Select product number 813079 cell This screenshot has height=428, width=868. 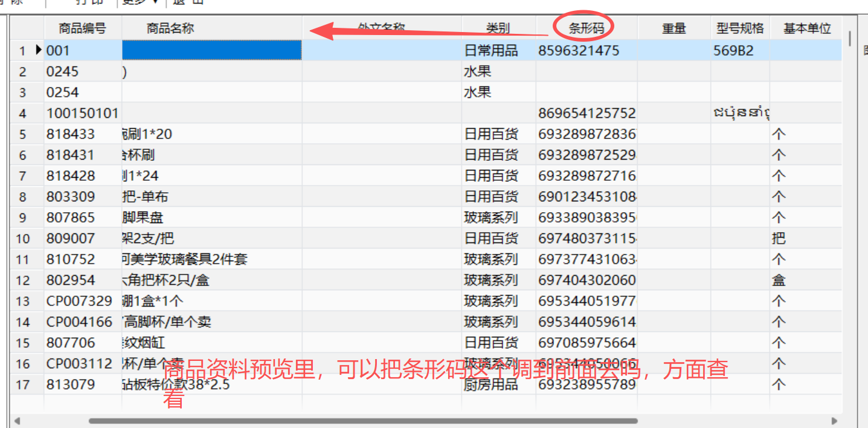83,384
